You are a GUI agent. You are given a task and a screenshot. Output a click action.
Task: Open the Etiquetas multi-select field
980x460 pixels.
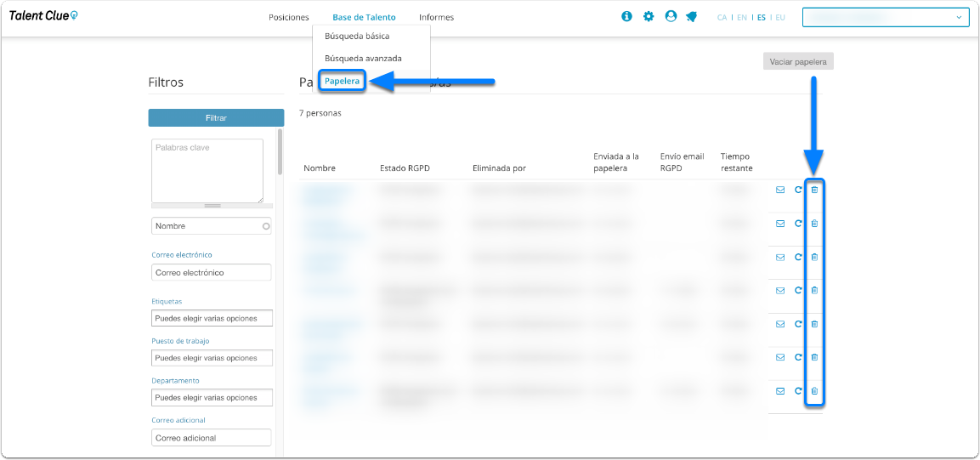[212, 318]
